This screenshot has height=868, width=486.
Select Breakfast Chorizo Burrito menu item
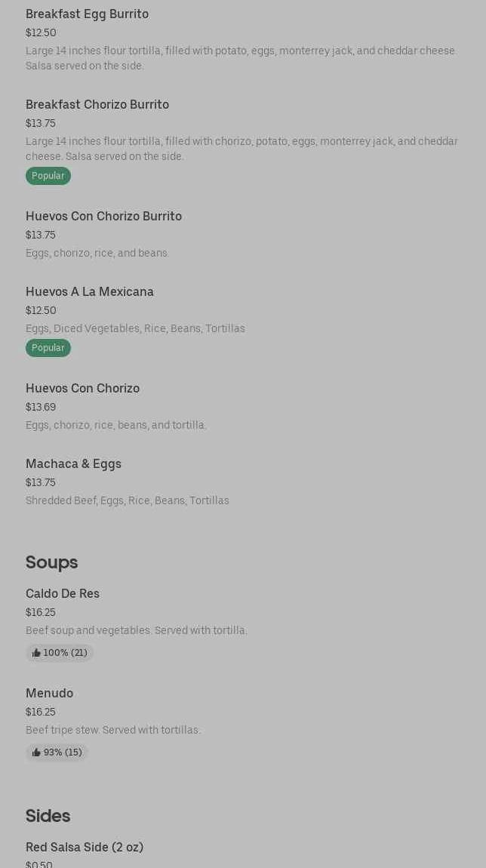point(97,104)
